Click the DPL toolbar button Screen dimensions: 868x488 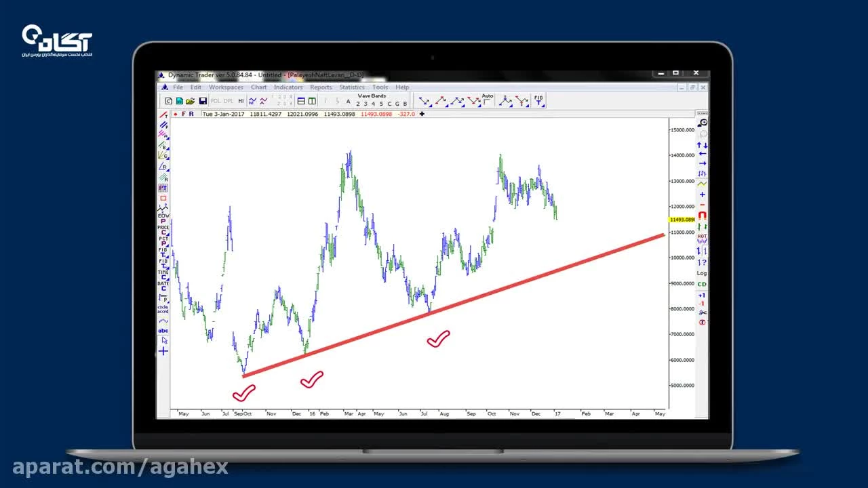pyautogui.click(x=229, y=101)
